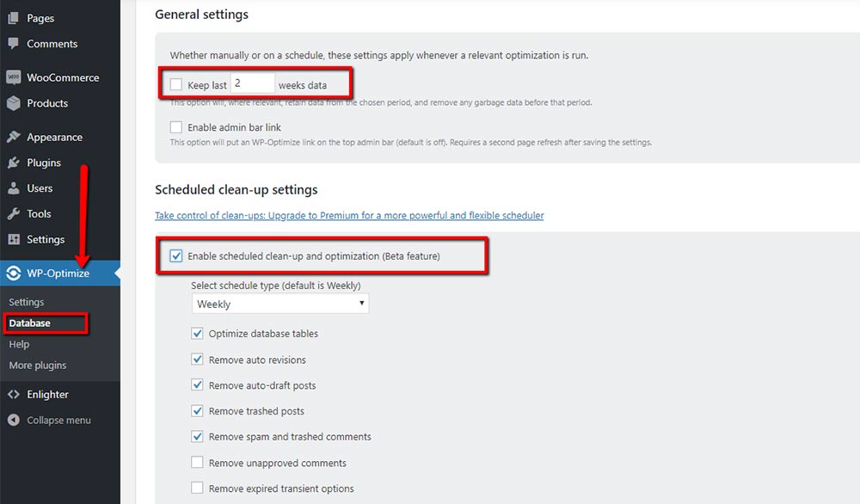The height and width of the screenshot is (504, 860).
Task: Open the Database submenu item
Action: click(29, 323)
